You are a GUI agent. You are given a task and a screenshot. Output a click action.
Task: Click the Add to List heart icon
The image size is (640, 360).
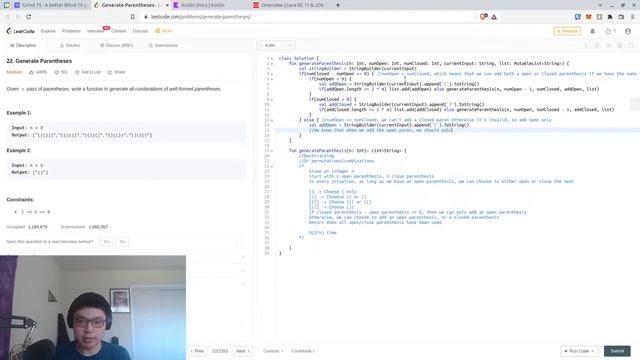point(77,72)
